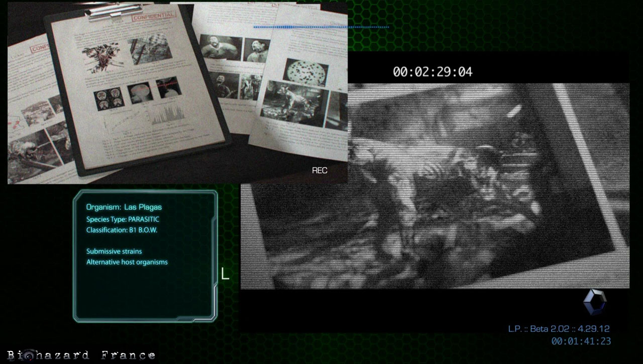This screenshot has height=364, width=643.
Task: Click the blue dotted audio waveform line
Action: pos(321,27)
